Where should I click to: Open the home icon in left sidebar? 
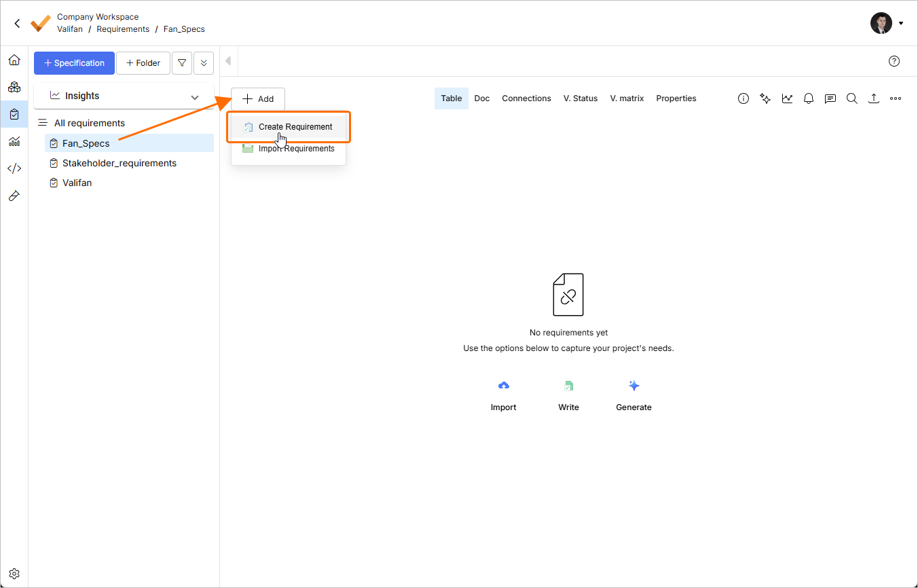click(x=14, y=60)
